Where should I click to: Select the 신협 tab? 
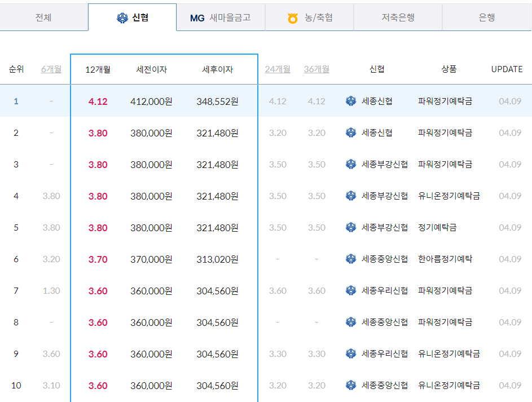click(133, 17)
